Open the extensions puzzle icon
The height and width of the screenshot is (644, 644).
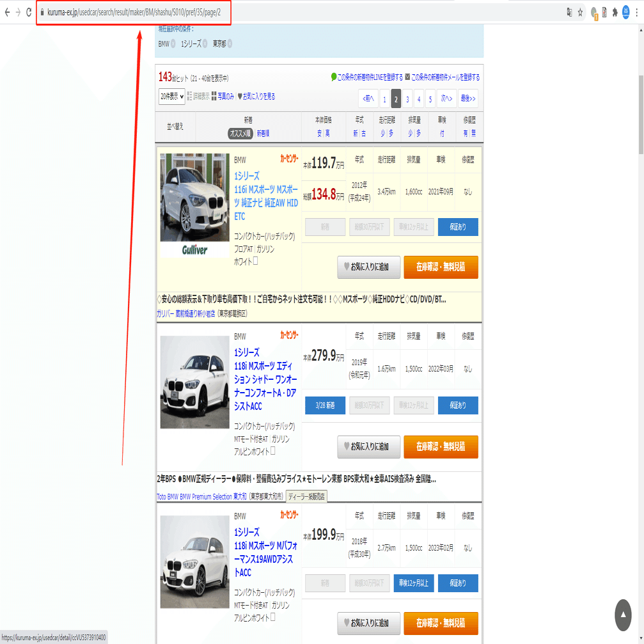point(615,12)
